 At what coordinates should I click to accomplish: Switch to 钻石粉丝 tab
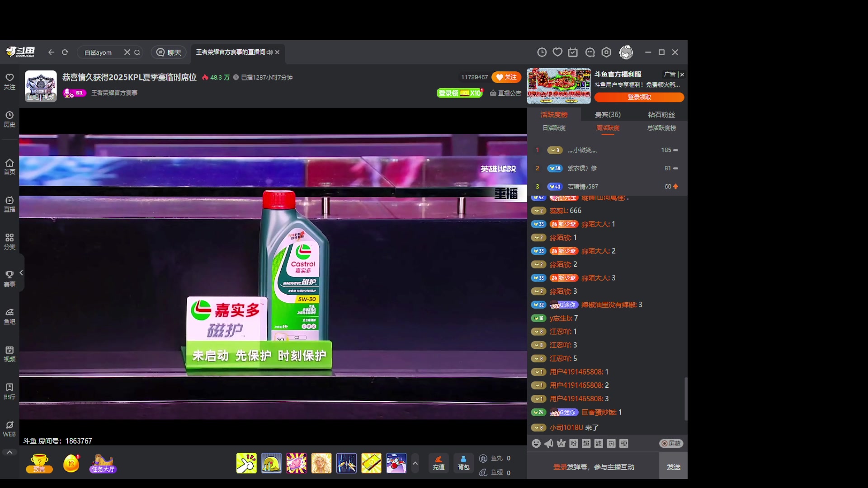click(x=661, y=115)
